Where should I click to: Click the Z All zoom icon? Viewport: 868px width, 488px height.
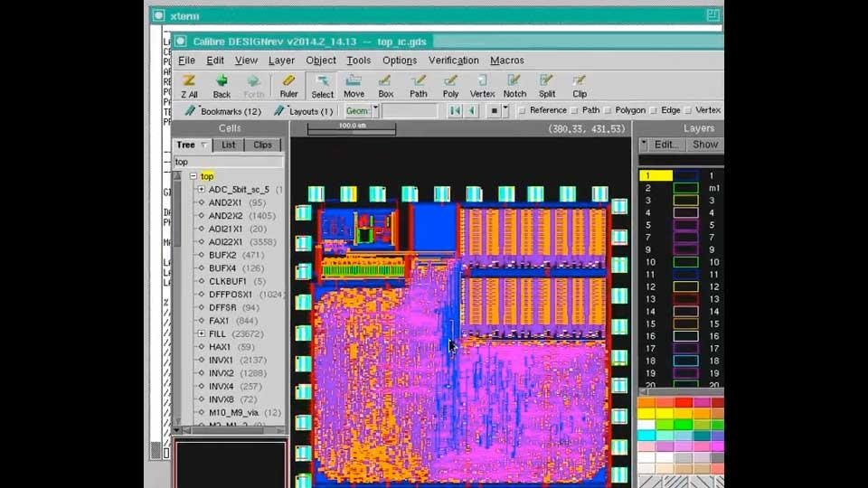pyautogui.click(x=189, y=86)
